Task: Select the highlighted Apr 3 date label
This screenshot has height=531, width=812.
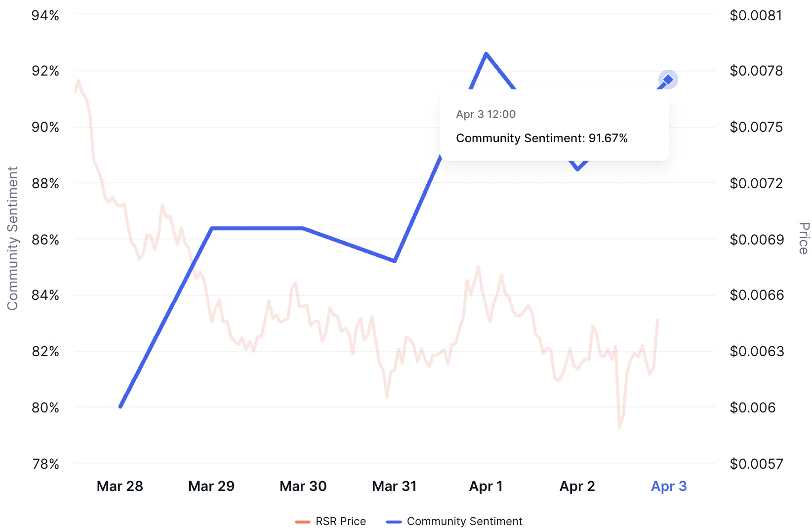Action: point(669,486)
